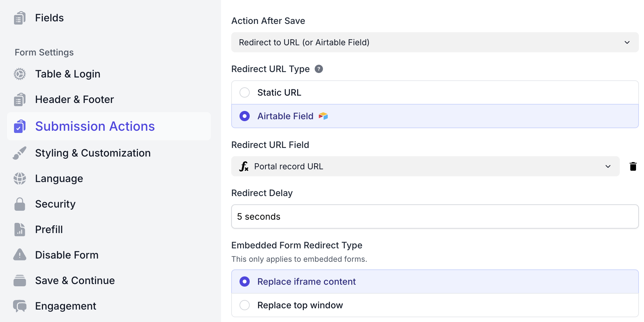Navigate to the Prefill settings page
The image size is (644, 322).
coord(49,230)
